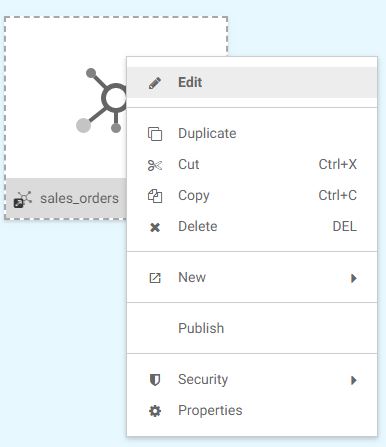Select the sales_orders tile label
The image size is (386, 447).
tap(79, 199)
